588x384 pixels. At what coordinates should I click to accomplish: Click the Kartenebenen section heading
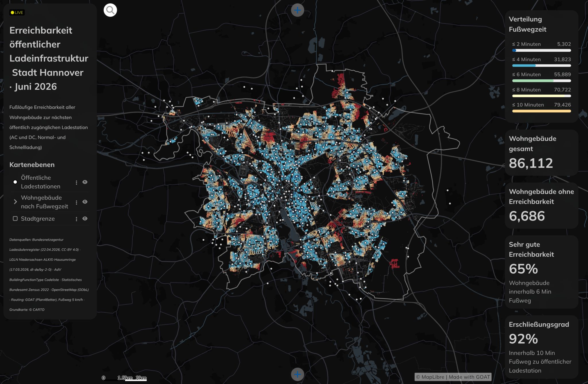pyautogui.click(x=32, y=165)
